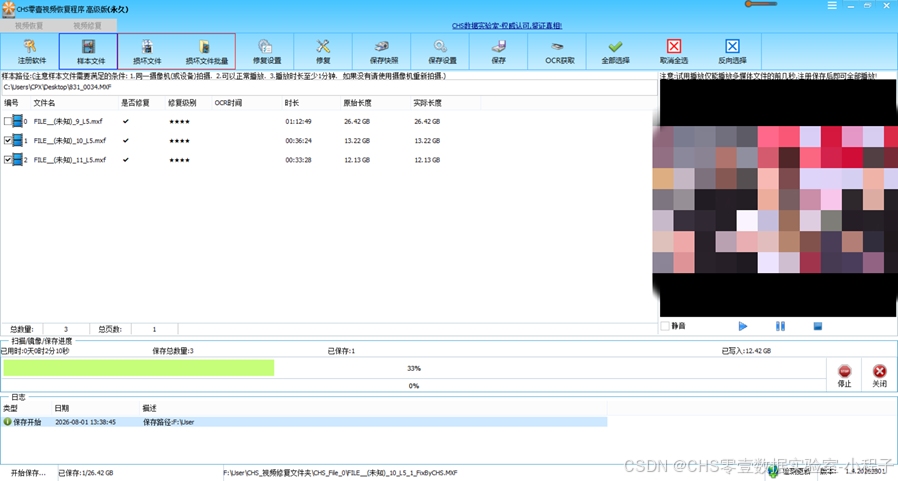Click log description 保存路径:F:\User
The height and width of the screenshot is (481, 898).
168,422
